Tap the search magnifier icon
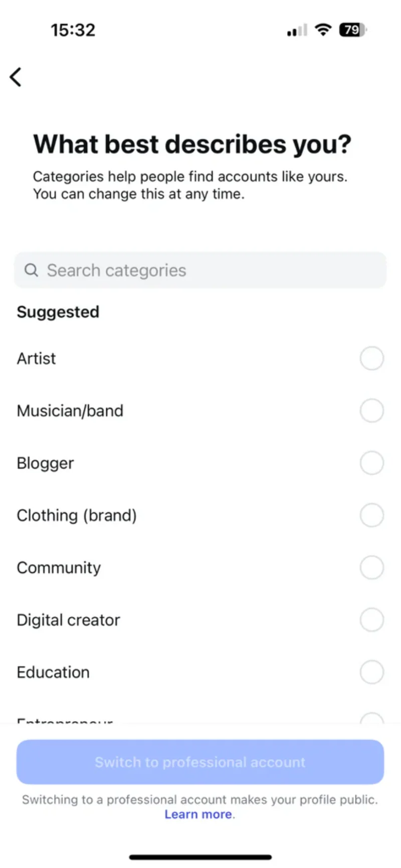The image size is (401, 868). [x=31, y=270]
